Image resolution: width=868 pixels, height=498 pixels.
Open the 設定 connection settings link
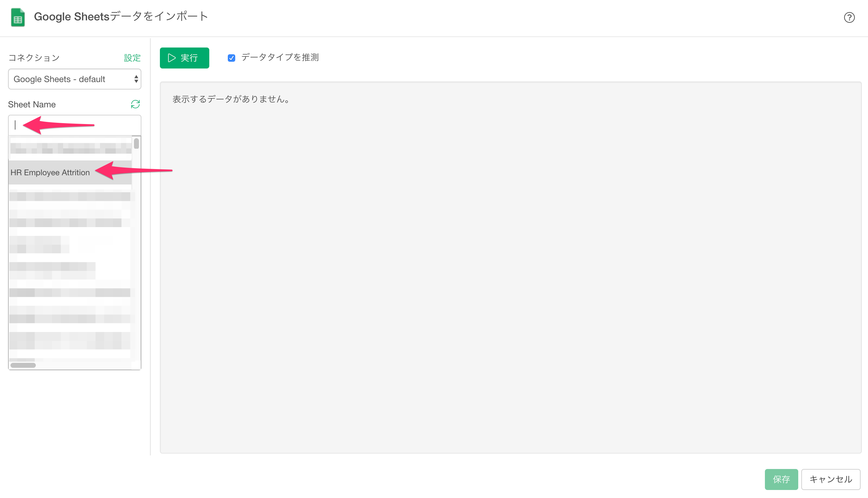[132, 58]
